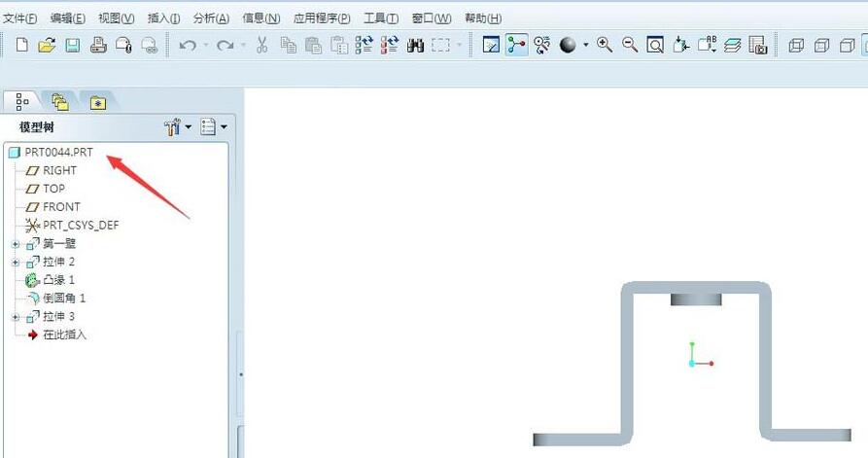Switch to the folder browser navigator tab

click(x=60, y=102)
